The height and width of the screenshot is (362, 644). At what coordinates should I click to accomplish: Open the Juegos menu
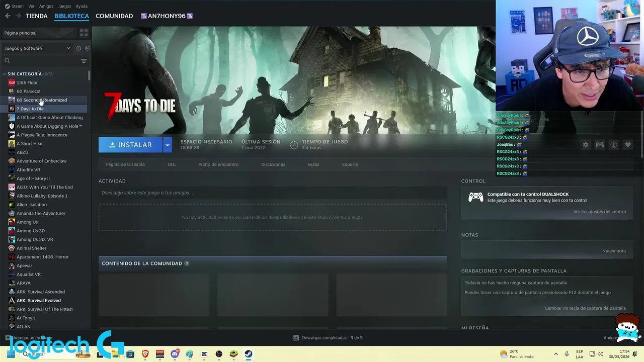[64, 6]
